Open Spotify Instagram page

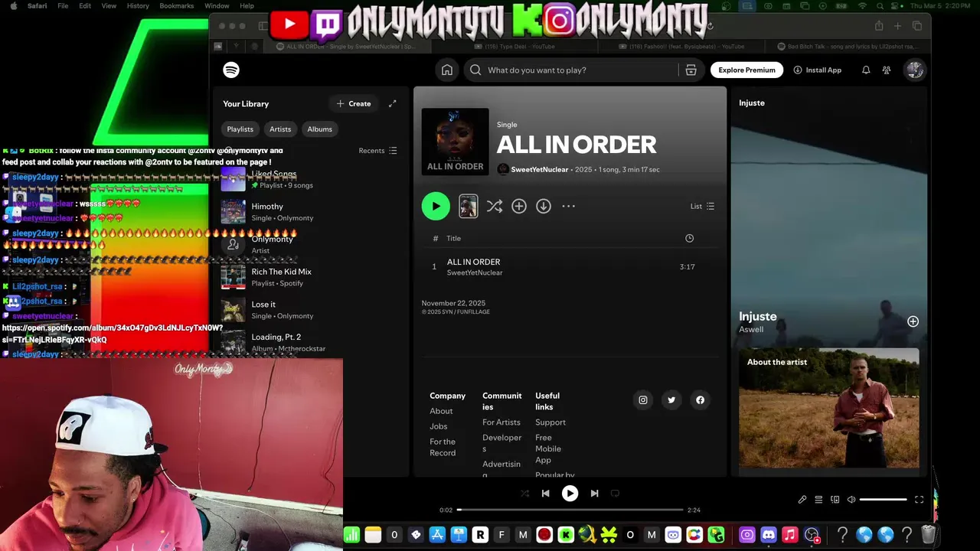coord(643,399)
